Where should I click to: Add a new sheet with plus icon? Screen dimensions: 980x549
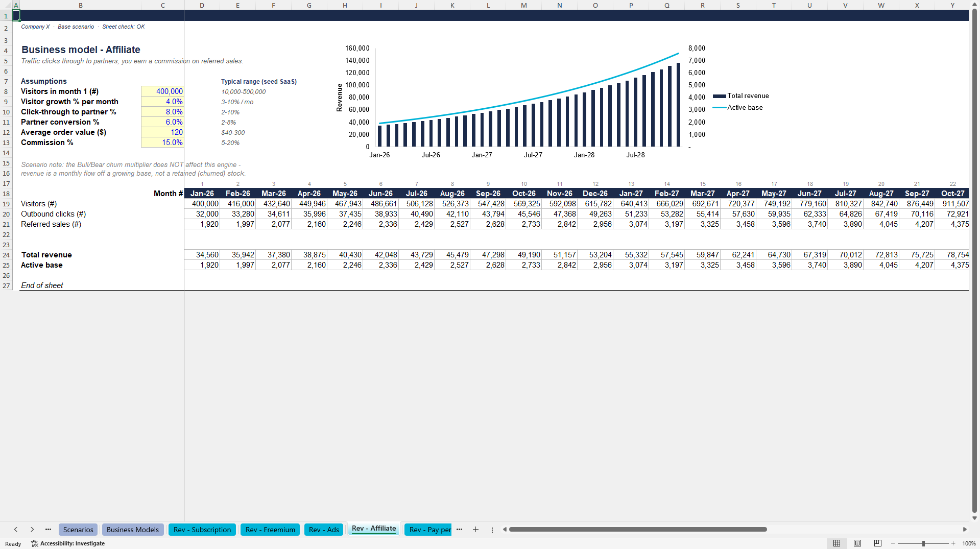pyautogui.click(x=475, y=530)
